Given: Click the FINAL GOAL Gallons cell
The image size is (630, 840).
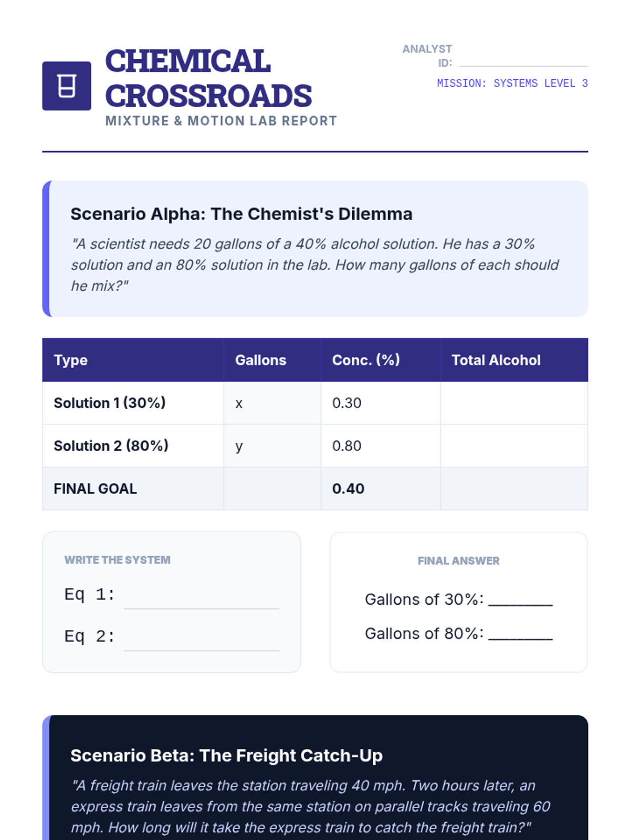Looking at the screenshot, I should pyautogui.click(x=272, y=489).
